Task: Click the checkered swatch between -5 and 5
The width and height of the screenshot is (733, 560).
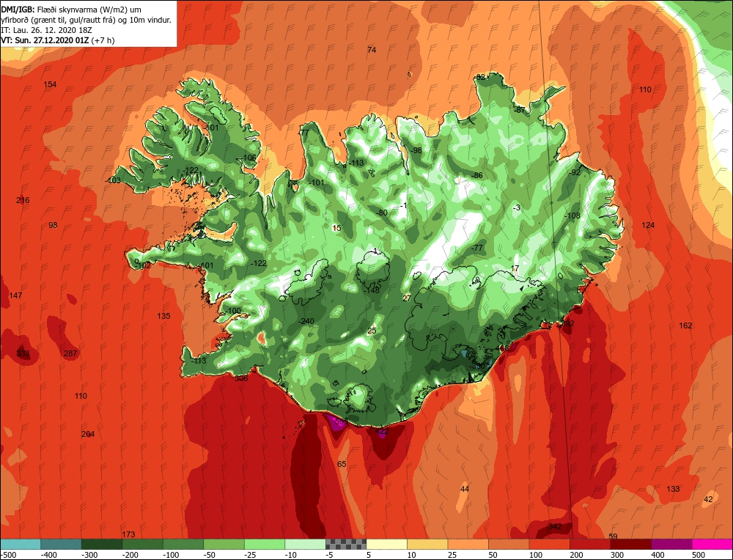Action: (346, 544)
